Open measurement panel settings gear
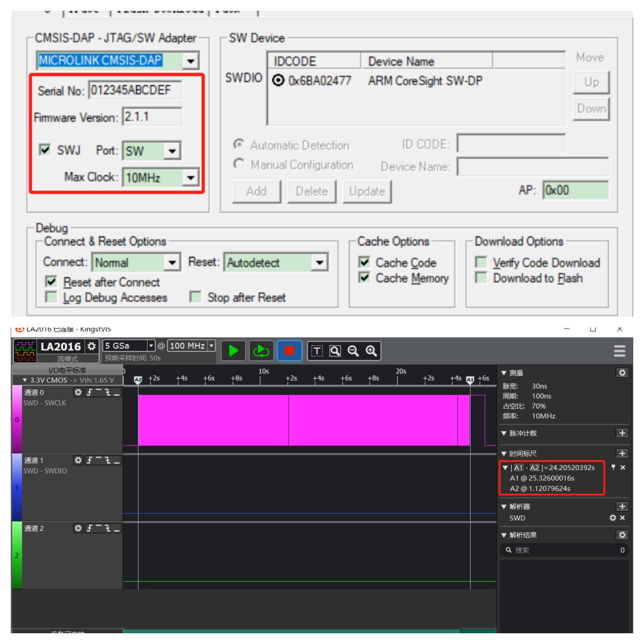The image size is (644, 644). [x=622, y=373]
